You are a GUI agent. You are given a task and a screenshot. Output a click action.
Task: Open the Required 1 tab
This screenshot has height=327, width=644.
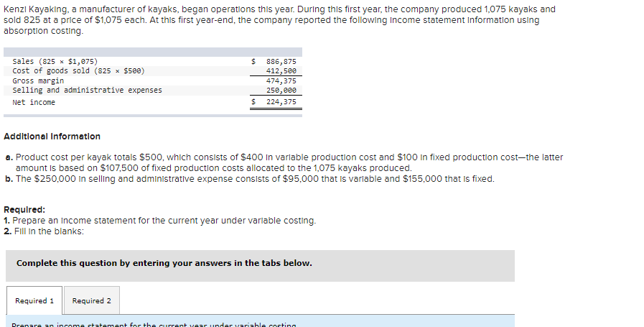[34, 300]
